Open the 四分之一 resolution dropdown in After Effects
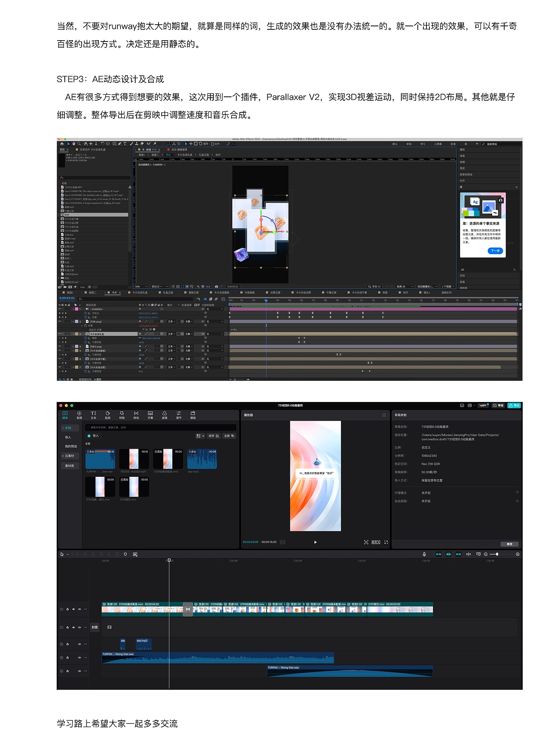Screen dimensions: 553x756 [x=159, y=286]
